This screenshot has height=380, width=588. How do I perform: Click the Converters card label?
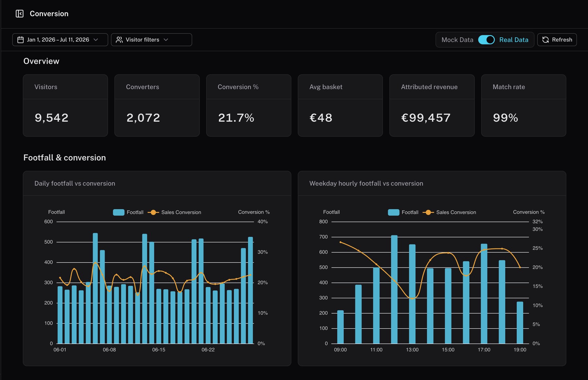142,87
